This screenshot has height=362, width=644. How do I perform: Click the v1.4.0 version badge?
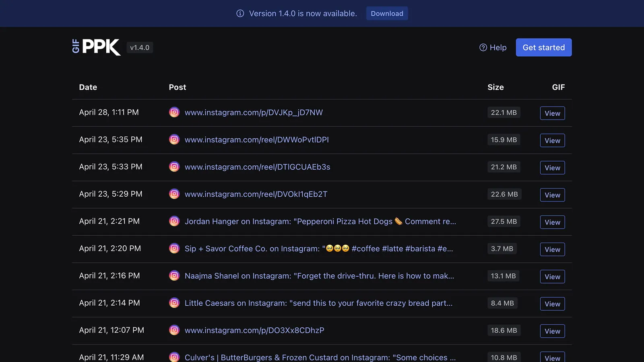point(140,47)
